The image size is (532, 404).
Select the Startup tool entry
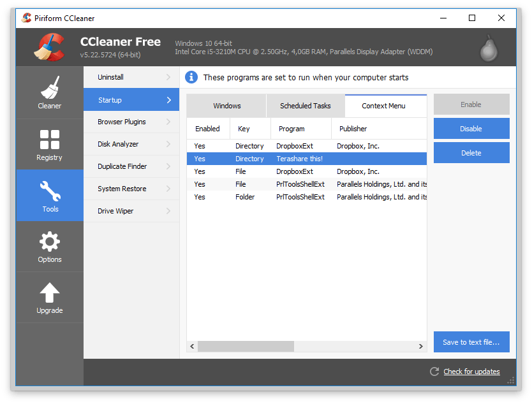click(131, 100)
